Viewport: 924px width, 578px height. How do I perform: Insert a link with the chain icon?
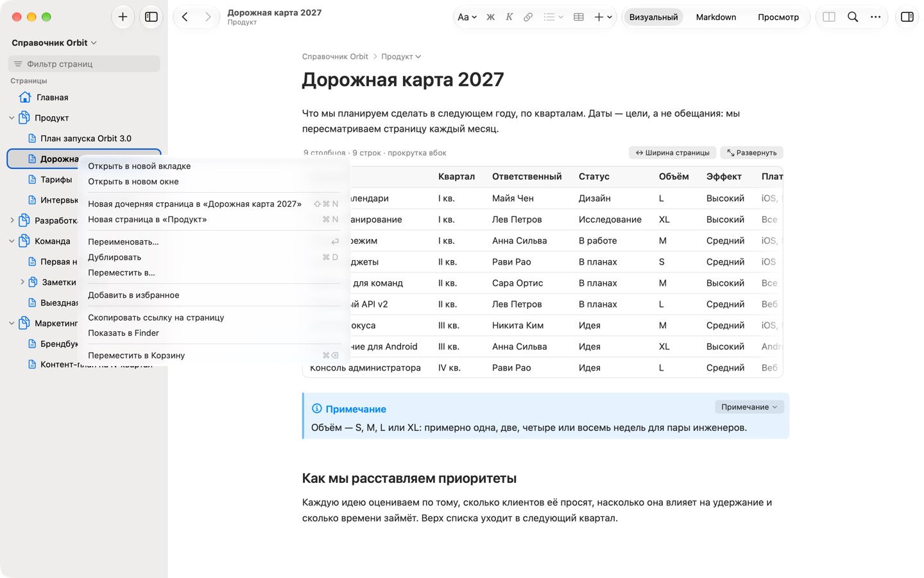coord(527,17)
